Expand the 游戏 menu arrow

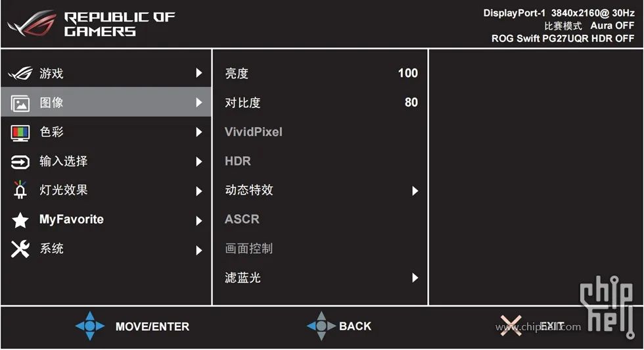[x=198, y=73]
